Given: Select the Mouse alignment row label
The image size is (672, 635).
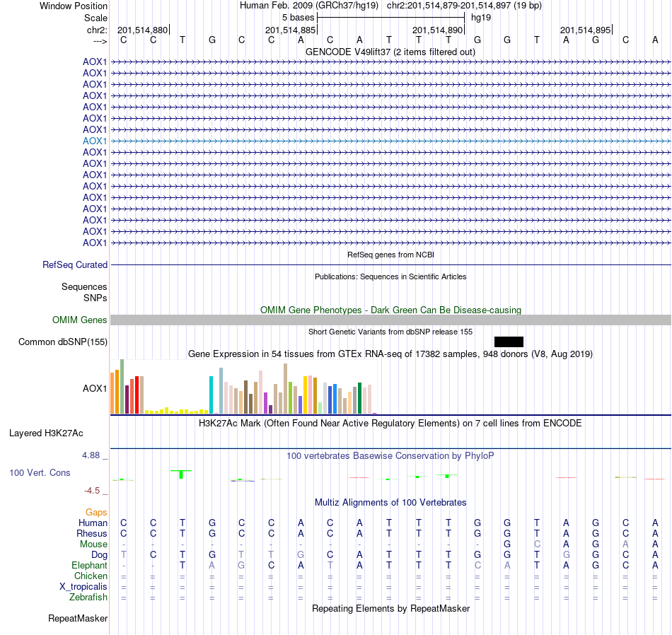Looking at the screenshot, I should [93, 544].
